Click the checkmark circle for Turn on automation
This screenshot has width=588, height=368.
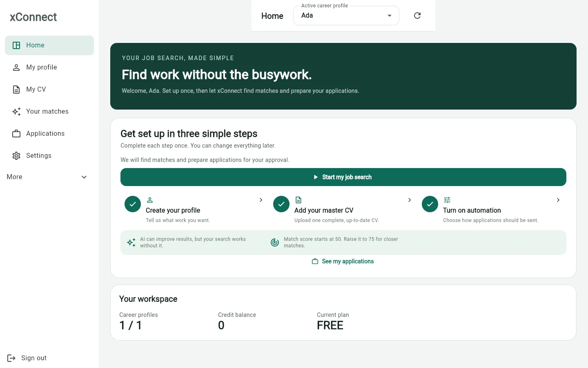pos(430,204)
